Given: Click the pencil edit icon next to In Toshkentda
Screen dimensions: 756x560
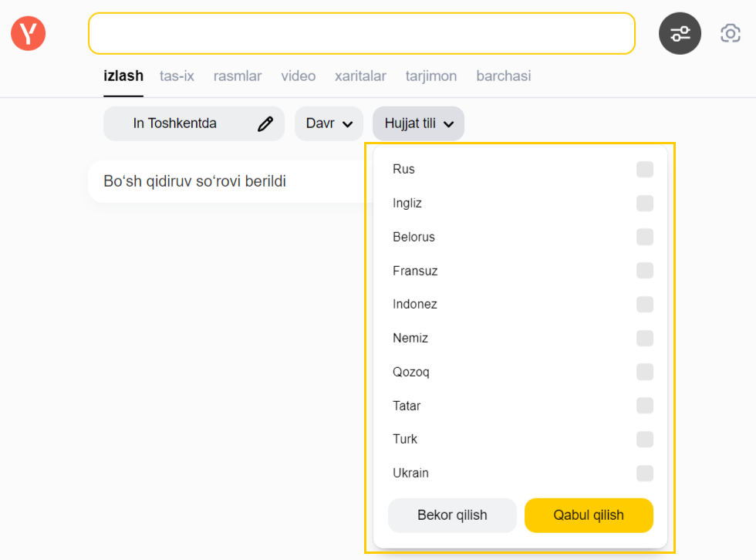Looking at the screenshot, I should tap(265, 123).
